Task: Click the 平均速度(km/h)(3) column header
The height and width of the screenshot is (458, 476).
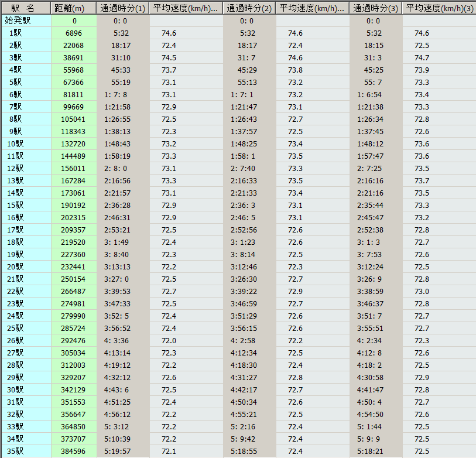Action: click(439, 8)
